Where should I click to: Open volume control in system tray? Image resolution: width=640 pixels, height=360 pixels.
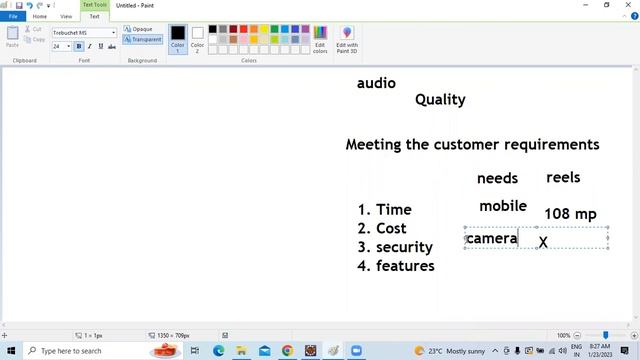562,351
